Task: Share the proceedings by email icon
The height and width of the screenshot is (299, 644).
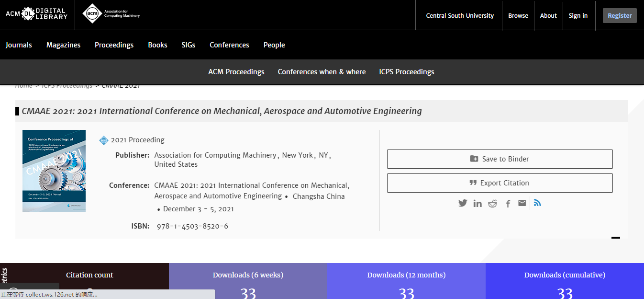Action: [522, 203]
